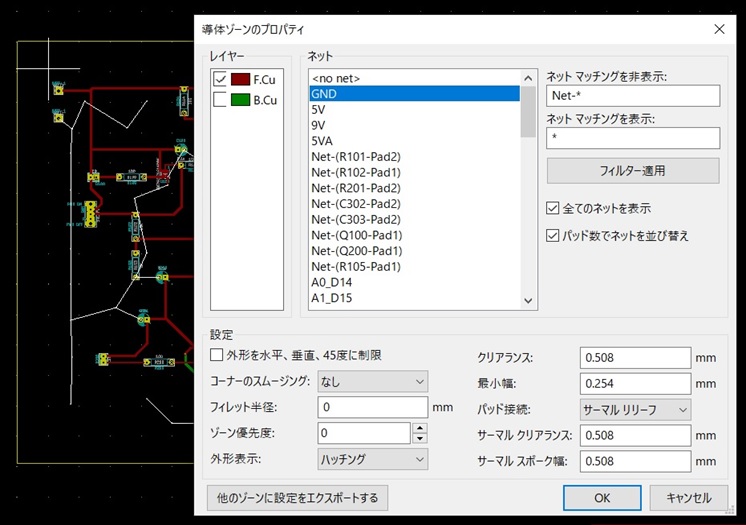Open the コーナーのスムージング dropdown
The image size is (746, 525).
pyautogui.click(x=372, y=381)
